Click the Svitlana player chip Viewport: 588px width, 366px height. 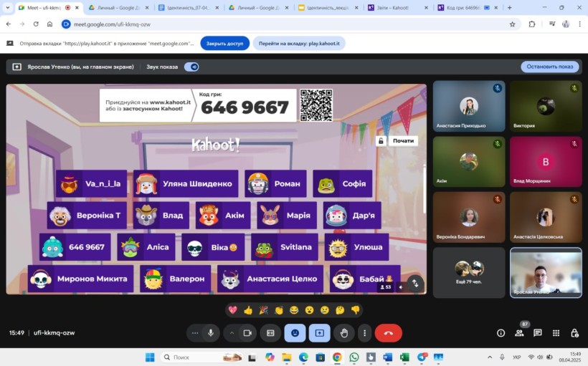[285, 247]
